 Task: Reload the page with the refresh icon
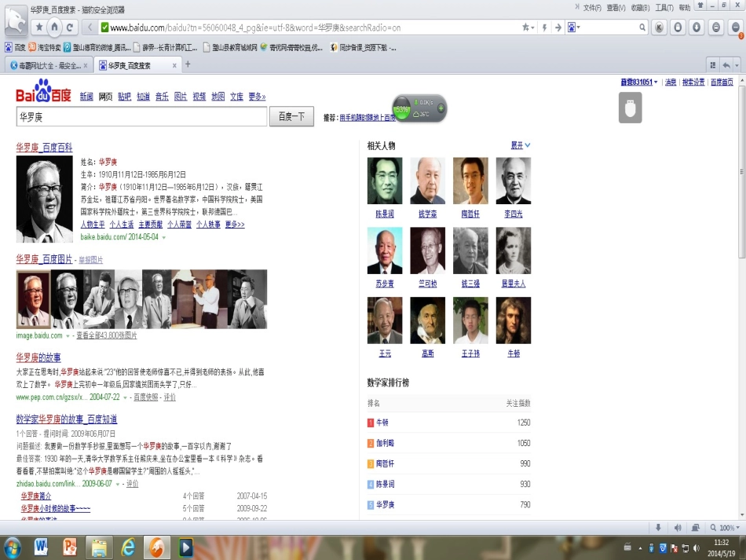point(69,27)
